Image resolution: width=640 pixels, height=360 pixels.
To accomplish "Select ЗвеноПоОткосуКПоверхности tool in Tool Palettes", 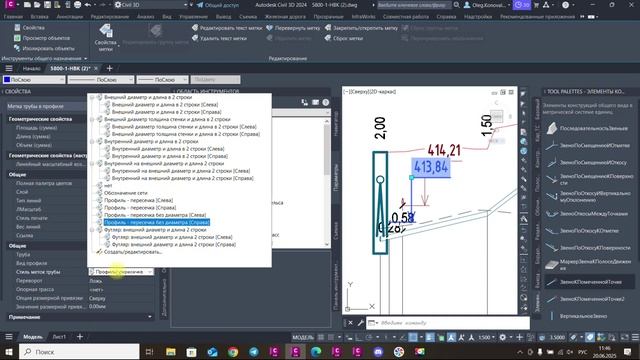I will [x=589, y=248].
